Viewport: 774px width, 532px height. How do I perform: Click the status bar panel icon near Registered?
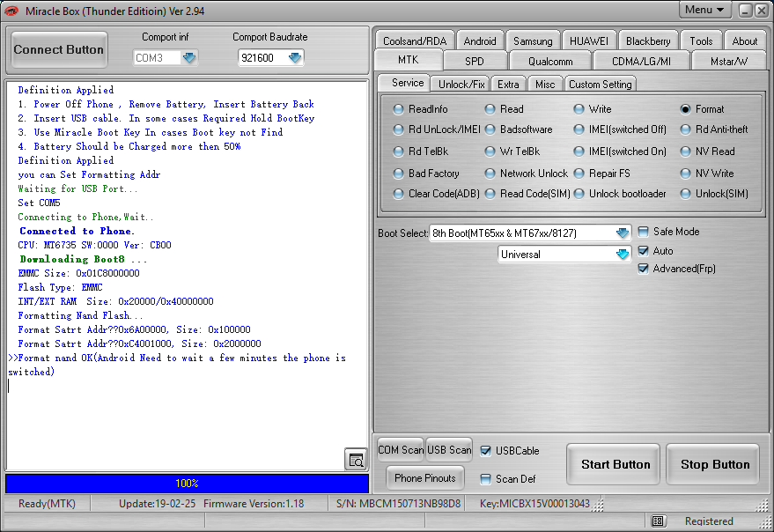(658, 521)
